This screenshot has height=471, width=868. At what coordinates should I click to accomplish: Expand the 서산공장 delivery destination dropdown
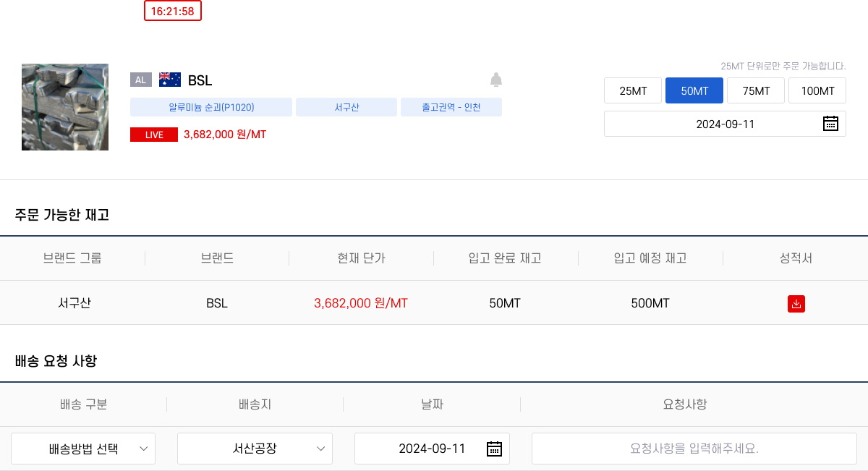(255, 449)
